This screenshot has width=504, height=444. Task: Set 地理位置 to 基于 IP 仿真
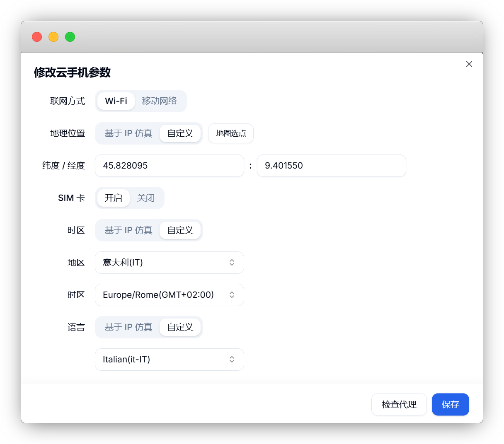pyautogui.click(x=128, y=133)
